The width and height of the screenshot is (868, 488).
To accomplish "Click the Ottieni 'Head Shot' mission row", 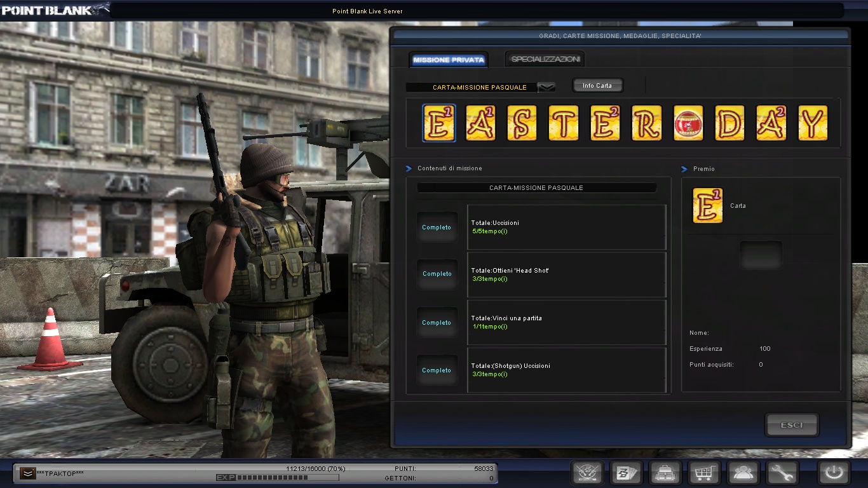I will pos(567,274).
